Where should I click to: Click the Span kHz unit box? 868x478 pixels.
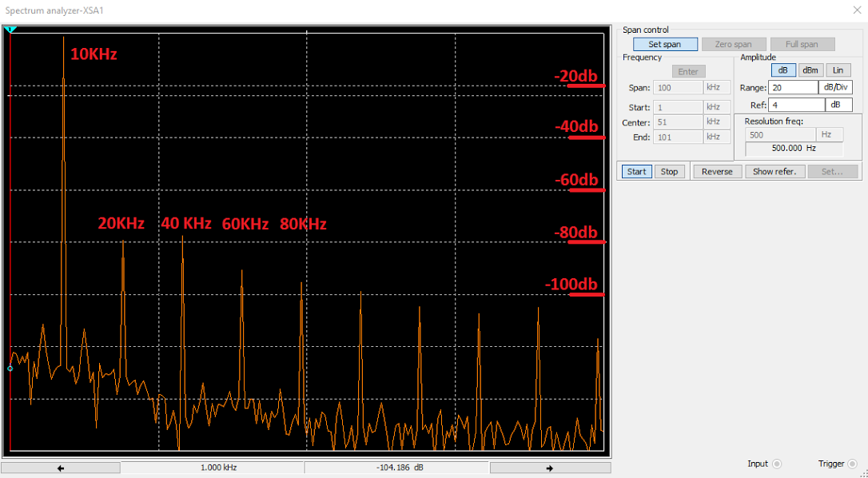(x=717, y=87)
